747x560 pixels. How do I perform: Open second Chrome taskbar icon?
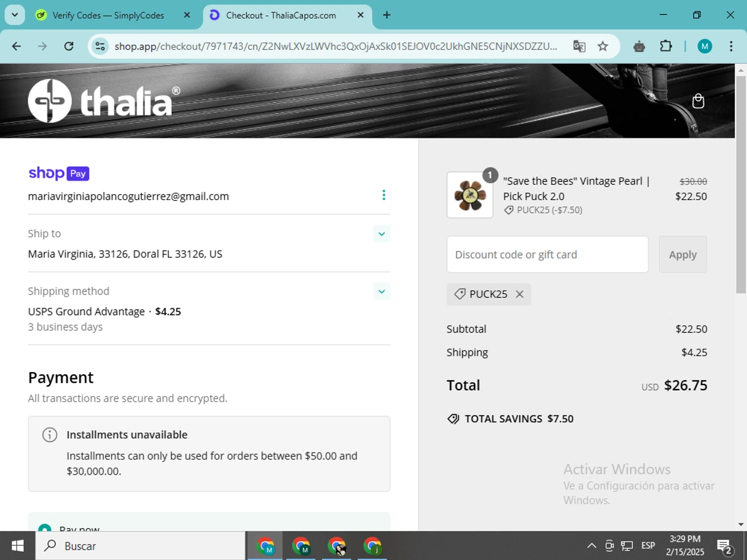click(301, 546)
